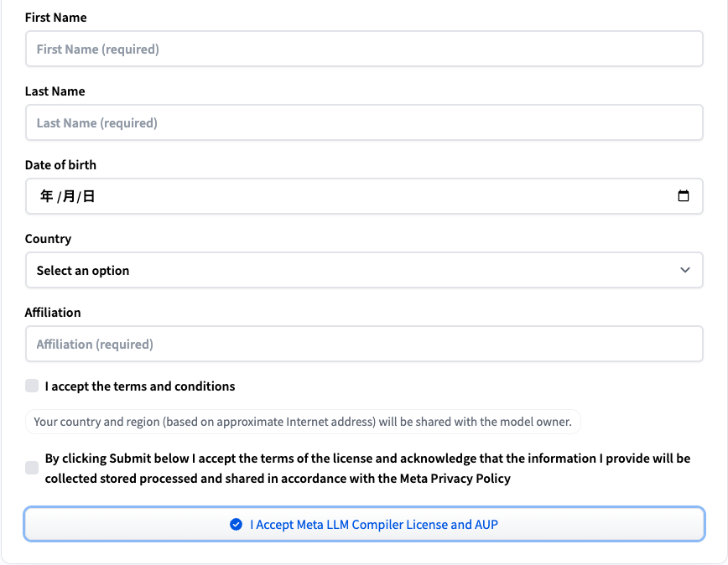Click the chevron on the Country selector
The width and height of the screenshot is (728, 565).
[x=686, y=270]
